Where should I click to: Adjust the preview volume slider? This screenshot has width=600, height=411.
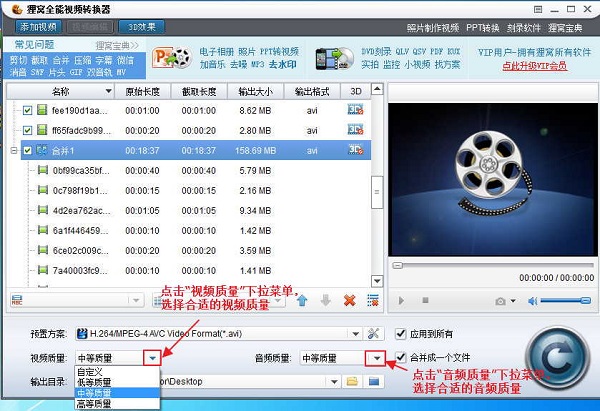(566, 301)
